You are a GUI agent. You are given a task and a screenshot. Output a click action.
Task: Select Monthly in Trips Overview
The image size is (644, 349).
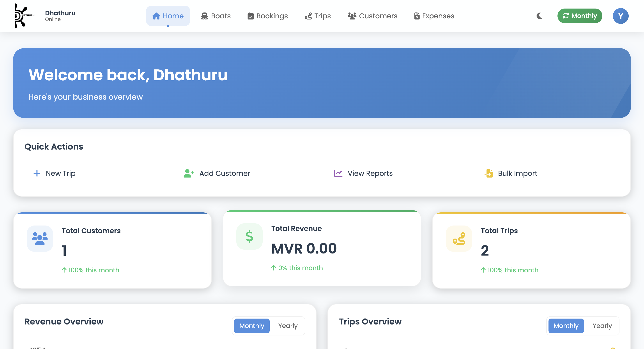[566, 326]
